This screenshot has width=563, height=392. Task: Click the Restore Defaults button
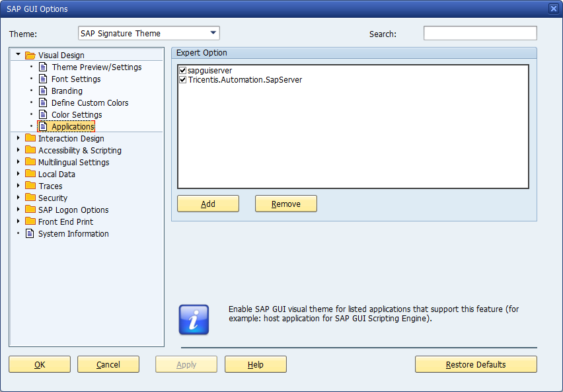click(476, 364)
